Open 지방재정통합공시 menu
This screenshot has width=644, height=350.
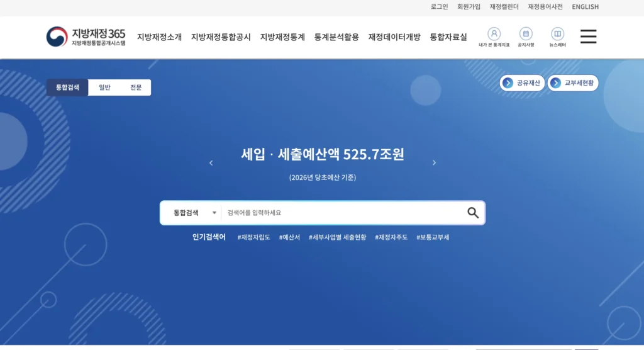pyautogui.click(x=221, y=37)
